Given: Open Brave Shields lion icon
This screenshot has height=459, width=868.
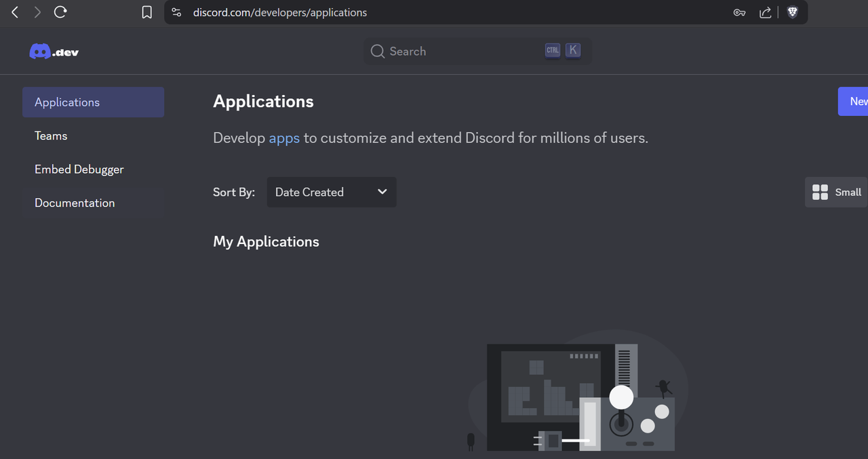Looking at the screenshot, I should tap(792, 12).
